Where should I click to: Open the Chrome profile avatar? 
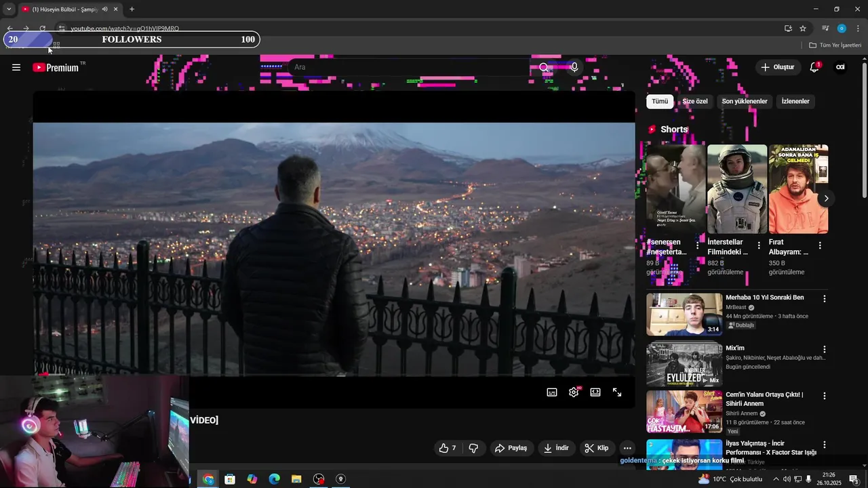pos(842,28)
